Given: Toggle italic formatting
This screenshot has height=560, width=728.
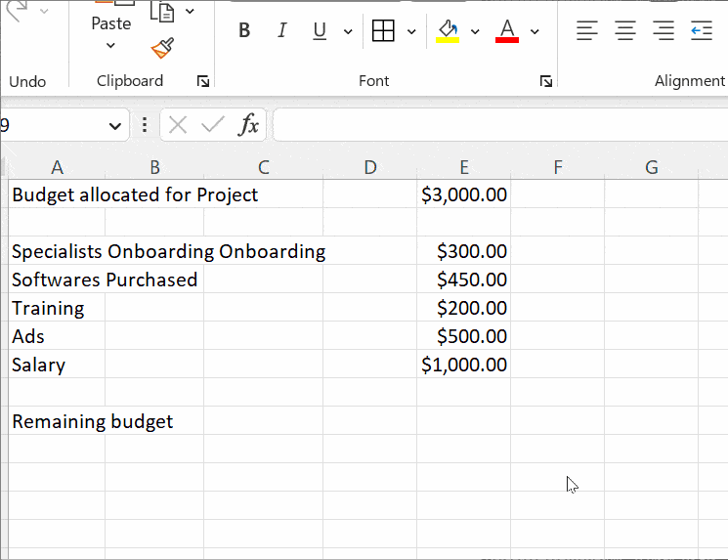Looking at the screenshot, I should tap(281, 31).
